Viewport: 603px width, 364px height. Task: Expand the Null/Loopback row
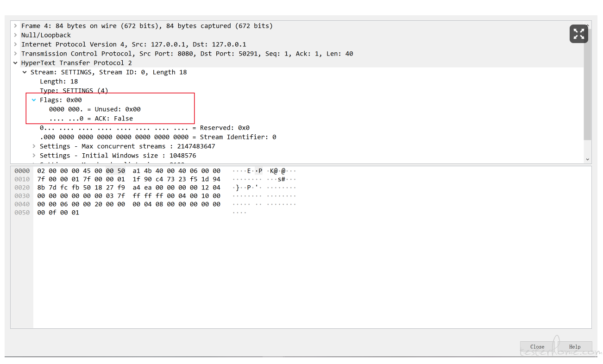coord(15,35)
